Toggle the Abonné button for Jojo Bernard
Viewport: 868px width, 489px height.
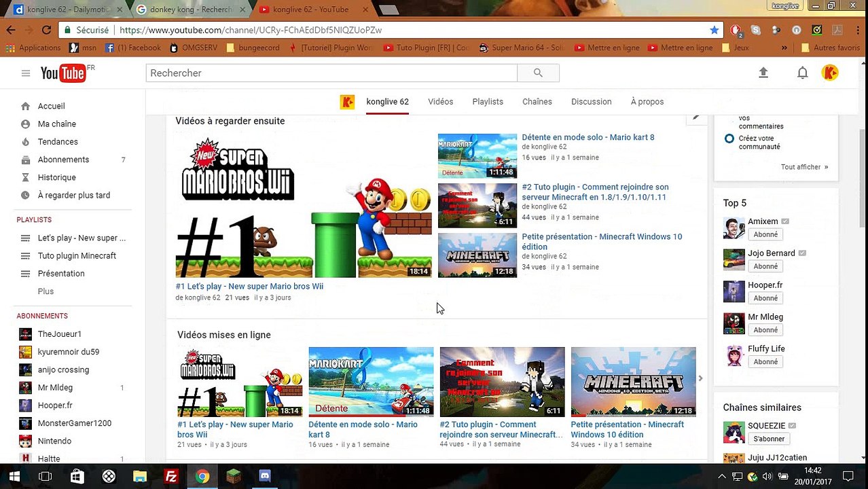(765, 266)
